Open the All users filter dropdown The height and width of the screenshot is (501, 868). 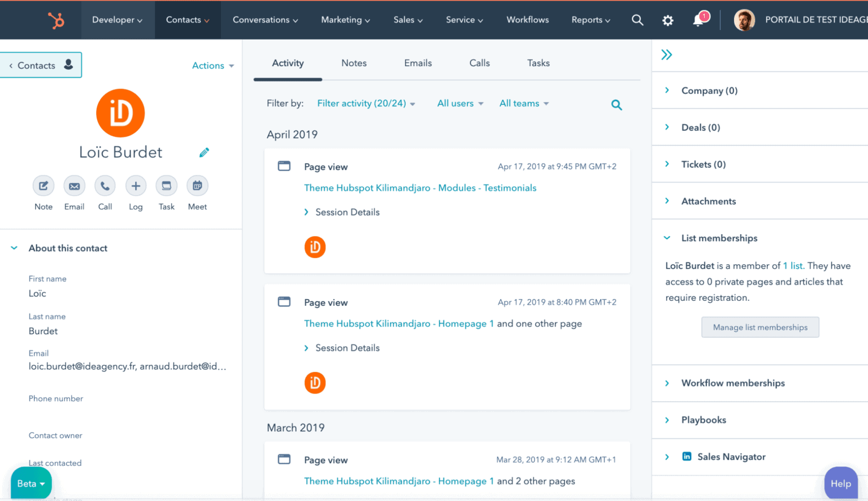(x=460, y=103)
